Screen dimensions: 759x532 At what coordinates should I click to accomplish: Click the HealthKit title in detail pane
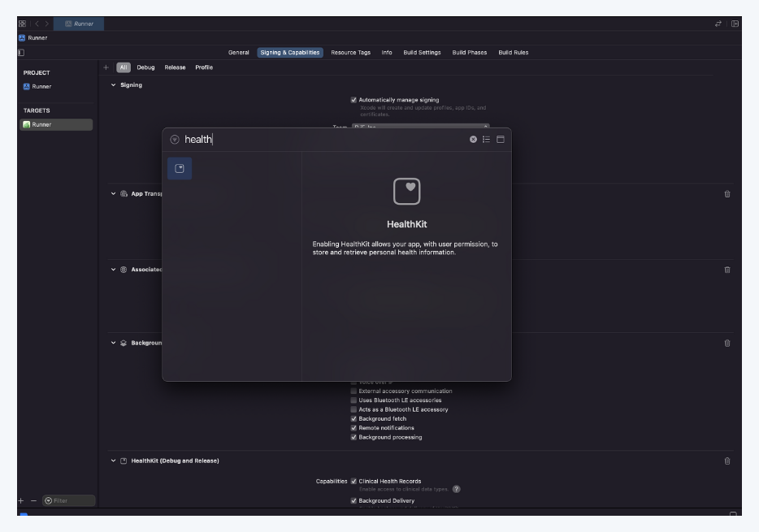click(x=406, y=224)
